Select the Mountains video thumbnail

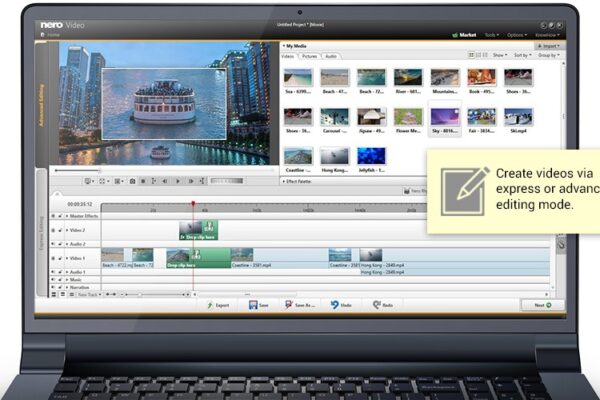click(445, 77)
